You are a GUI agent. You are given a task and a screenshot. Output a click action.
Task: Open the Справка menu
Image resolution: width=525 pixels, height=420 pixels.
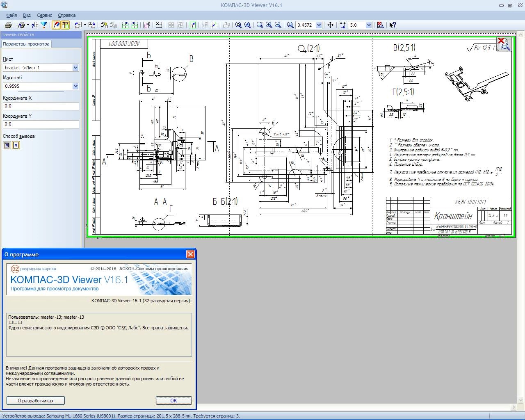[x=66, y=15]
